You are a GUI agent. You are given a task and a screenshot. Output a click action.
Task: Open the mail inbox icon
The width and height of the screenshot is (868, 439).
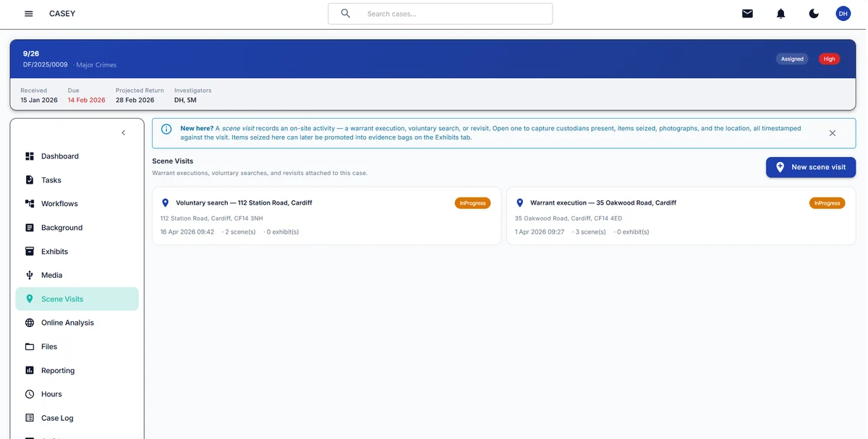747,14
